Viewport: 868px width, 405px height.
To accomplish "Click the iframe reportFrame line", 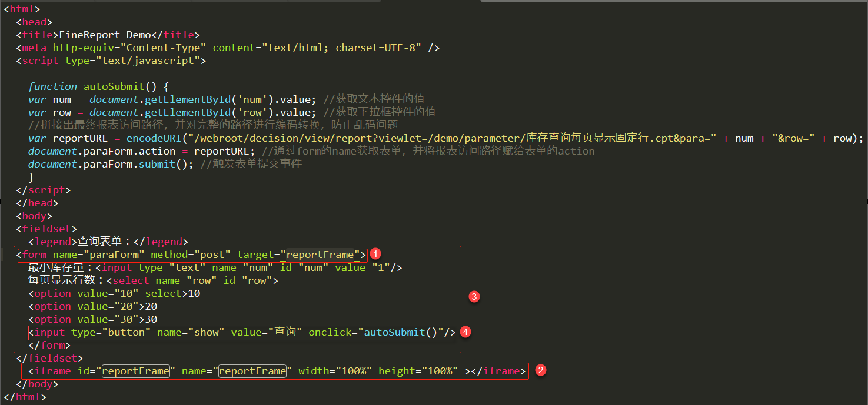I will 277,371.
